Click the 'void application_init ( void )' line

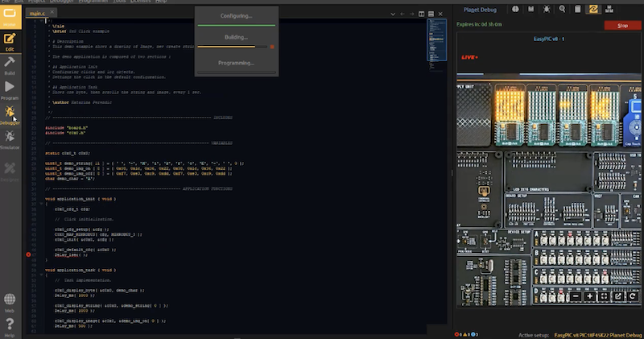[x=80, y=199]
